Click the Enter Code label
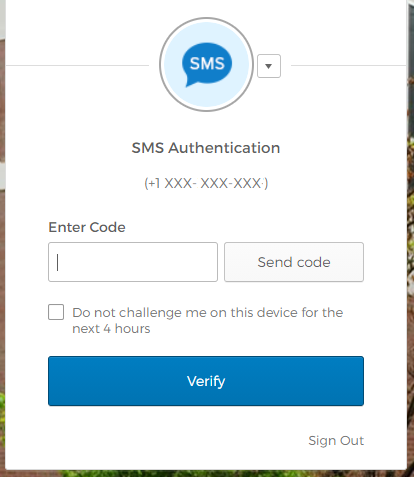 [x=87, y=227]
